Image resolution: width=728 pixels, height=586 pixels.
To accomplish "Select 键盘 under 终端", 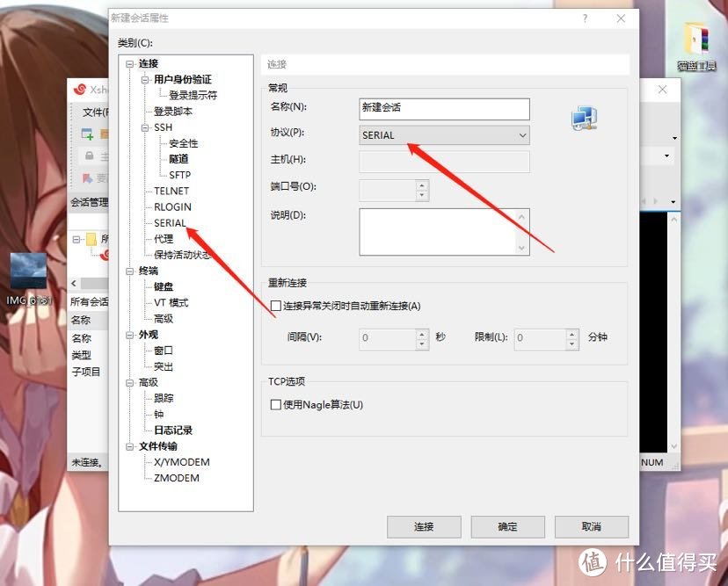I will click(164, 286).
